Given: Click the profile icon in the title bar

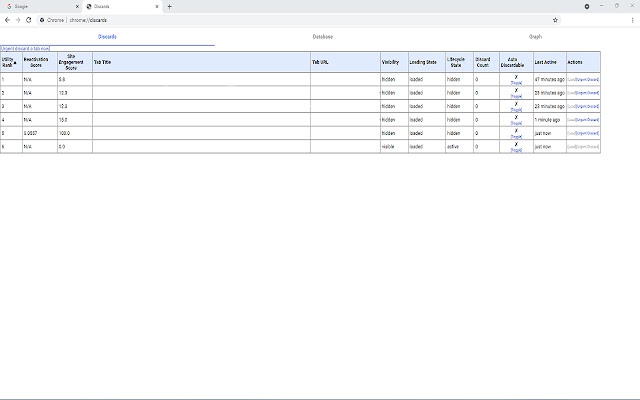Looking at the screenshot, I should (x=587, y=7).
